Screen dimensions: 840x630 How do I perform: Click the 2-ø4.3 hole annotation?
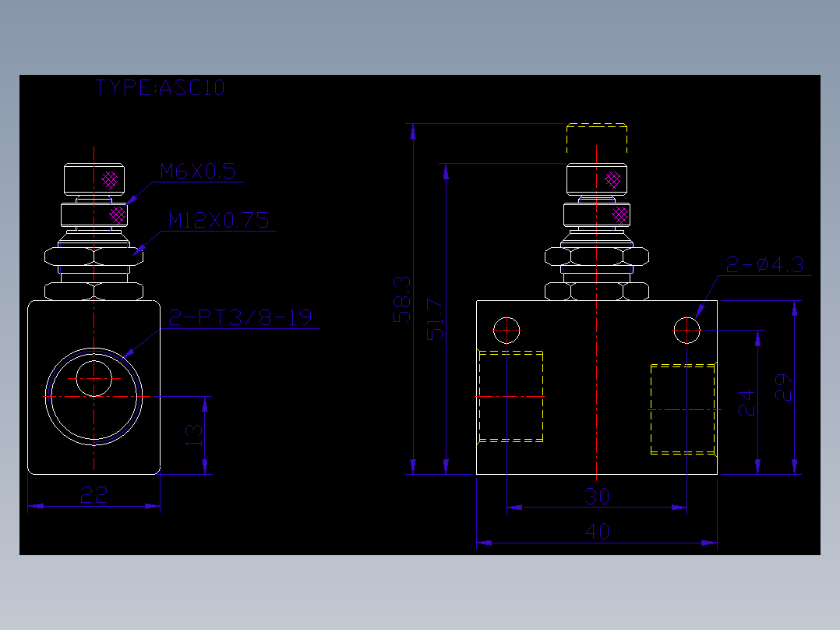tap(764, 264)
